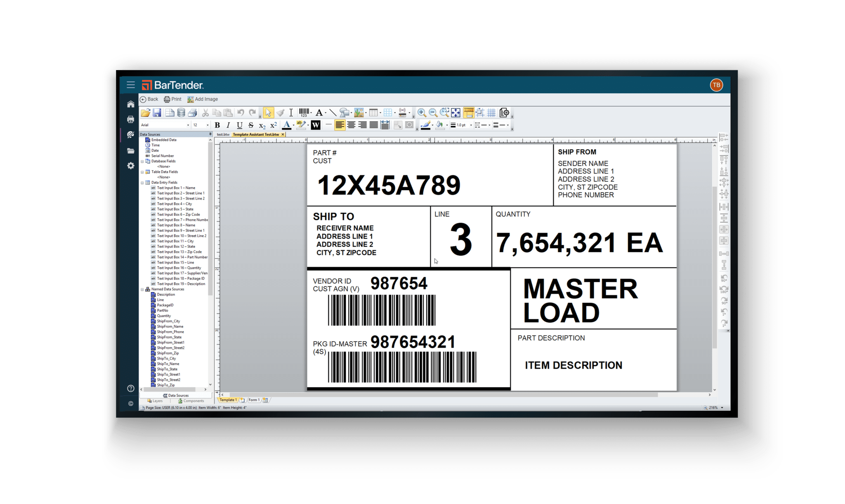Viewport: 845px width, 504px height.
Task: Zoom out with the minus magnifier
Action: 433,113
